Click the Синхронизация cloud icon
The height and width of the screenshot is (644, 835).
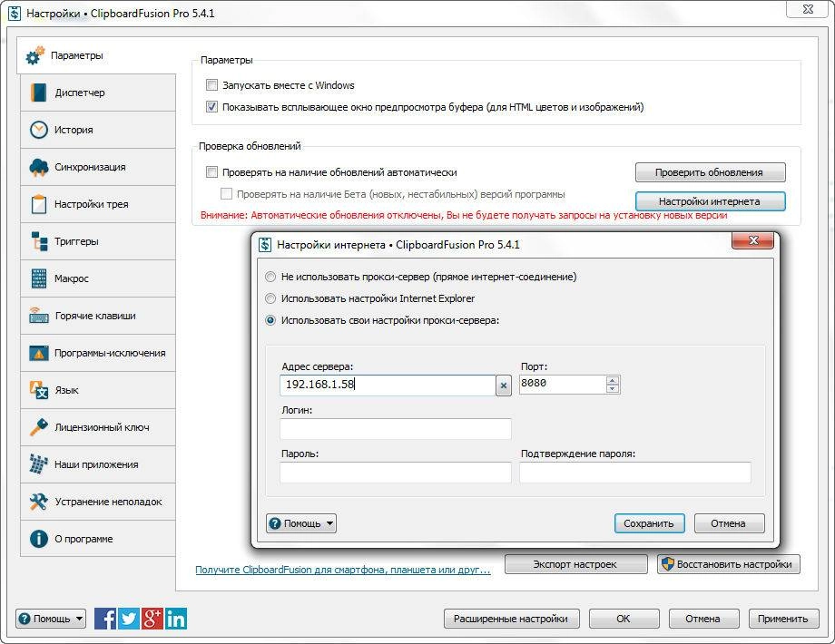click(x=39, y=167)
